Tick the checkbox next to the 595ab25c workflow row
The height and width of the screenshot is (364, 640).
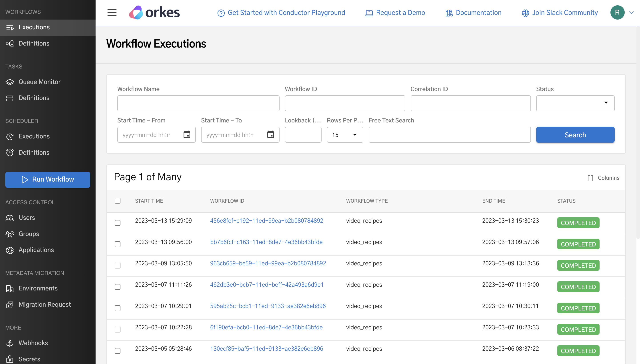coord(118,308)
